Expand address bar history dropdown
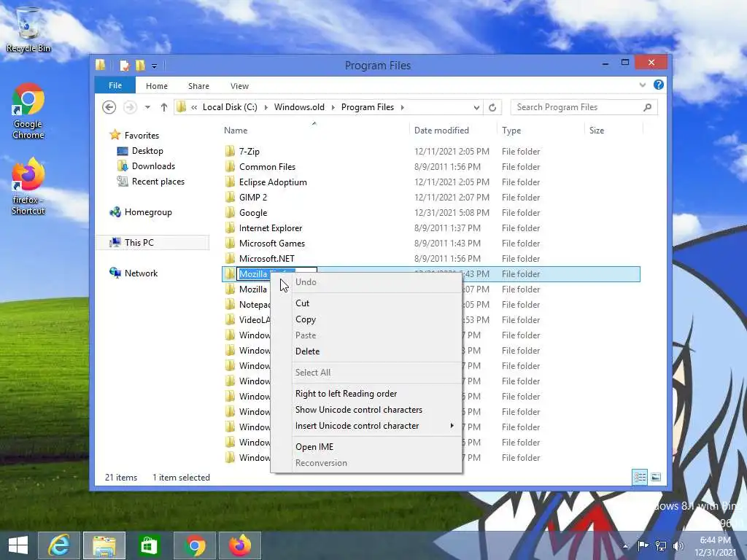747x560 pixels. (x=476, y=108)
